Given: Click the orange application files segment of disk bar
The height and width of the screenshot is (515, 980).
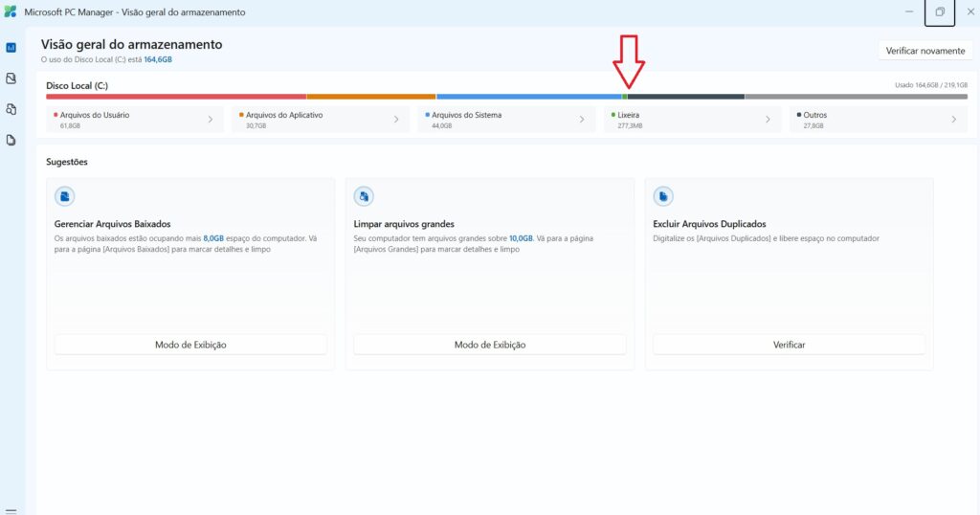Looking at the screenshot, I should [x=371, y=97].
